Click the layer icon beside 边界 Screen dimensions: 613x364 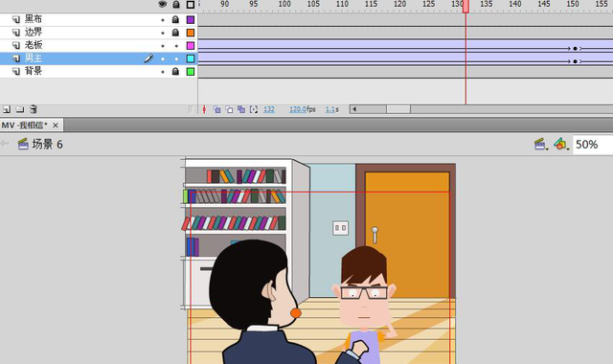click(x=16, y=33)
